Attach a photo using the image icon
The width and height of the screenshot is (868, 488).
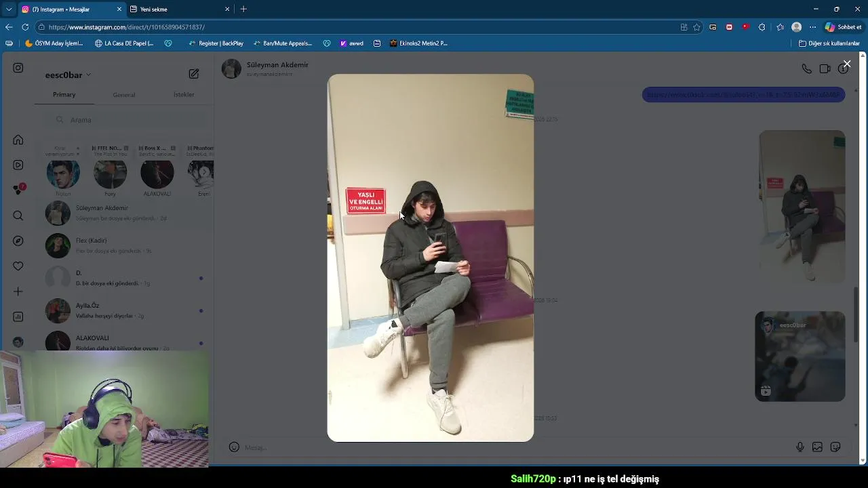pos(818,447)
